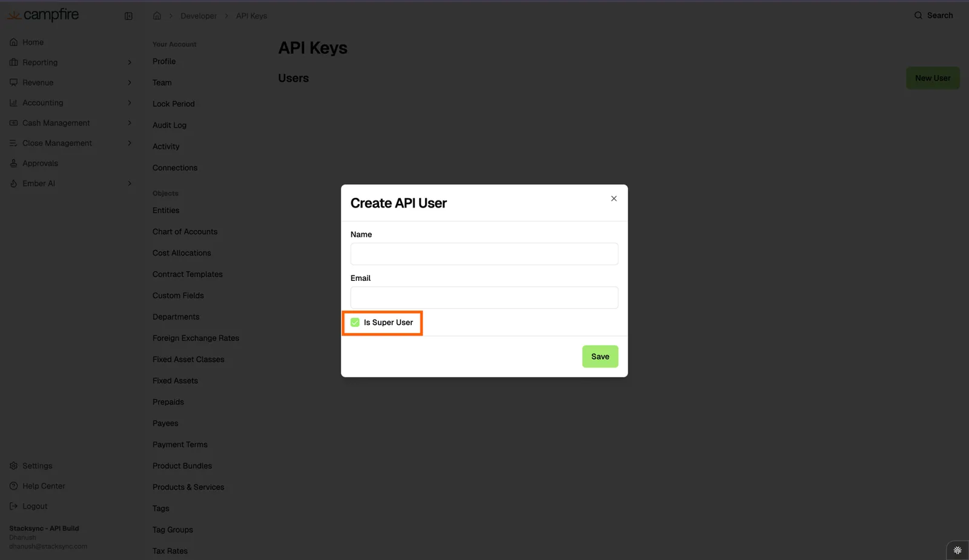This screenshot has height=560, width=969.
Task: Click the Campfire logo
Action: [x=43, y=15]
